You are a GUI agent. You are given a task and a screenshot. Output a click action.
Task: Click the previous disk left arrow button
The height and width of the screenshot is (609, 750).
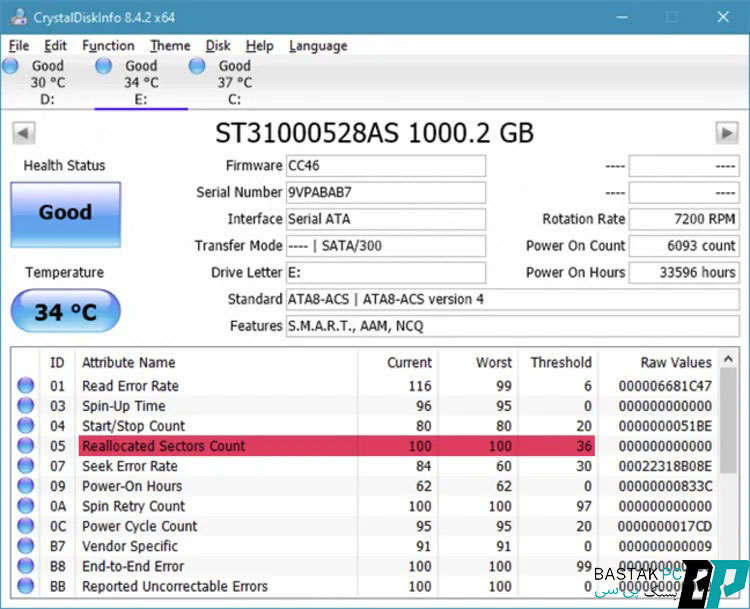point(24,133)
